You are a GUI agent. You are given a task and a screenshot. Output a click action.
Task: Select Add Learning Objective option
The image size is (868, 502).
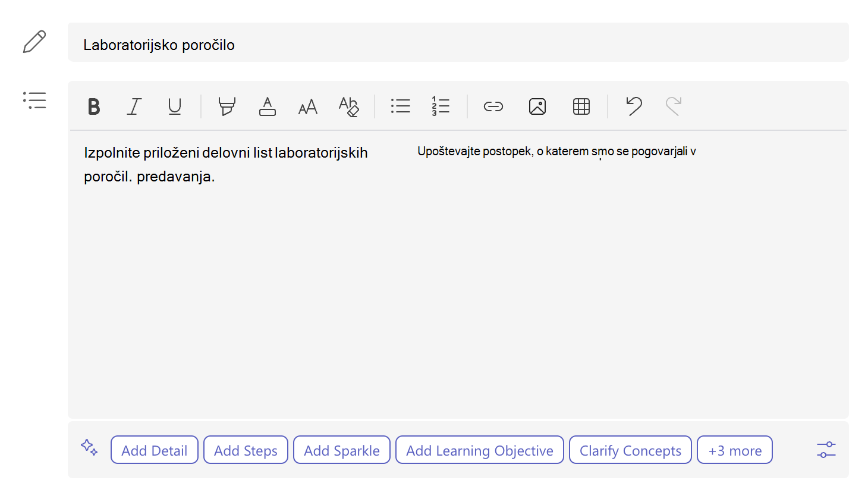(480, 450)
